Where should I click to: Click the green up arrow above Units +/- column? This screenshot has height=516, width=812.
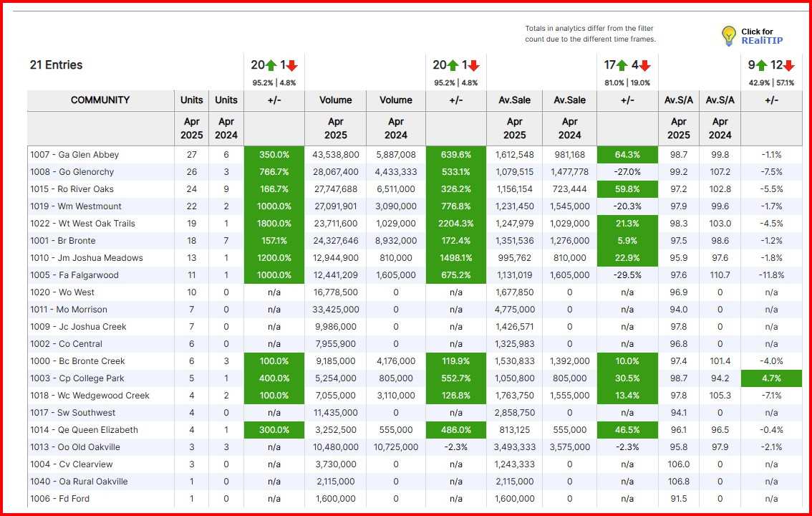[x=269, y=64]
